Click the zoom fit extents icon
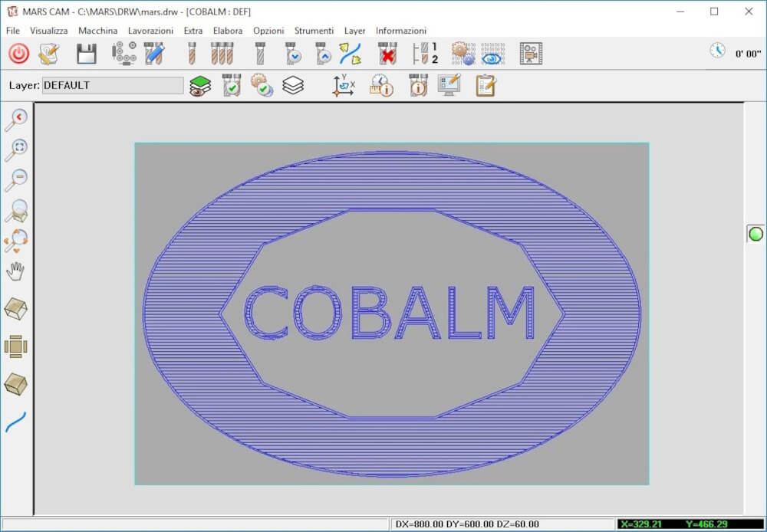 [x=16, y=150]
